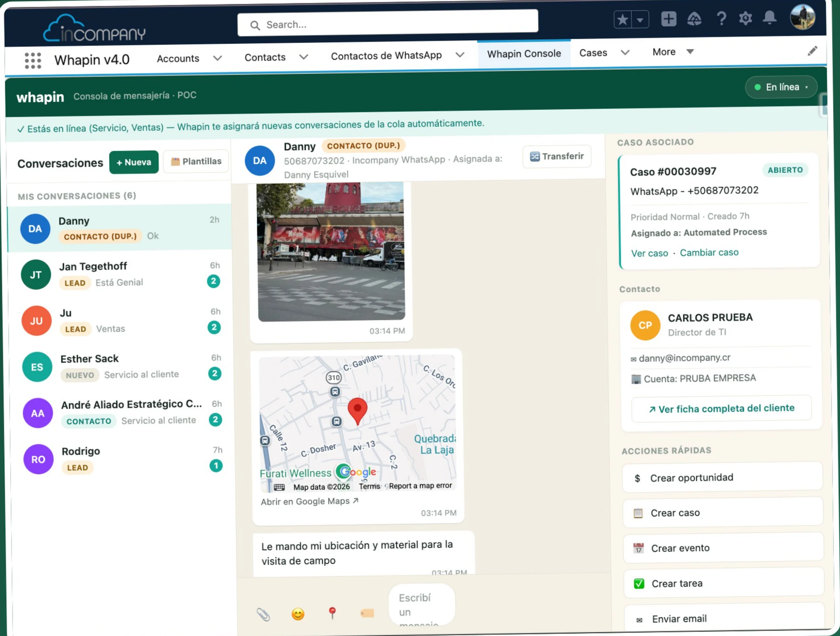
Task: Open the notifications bell
Action: tap(770, 18)
